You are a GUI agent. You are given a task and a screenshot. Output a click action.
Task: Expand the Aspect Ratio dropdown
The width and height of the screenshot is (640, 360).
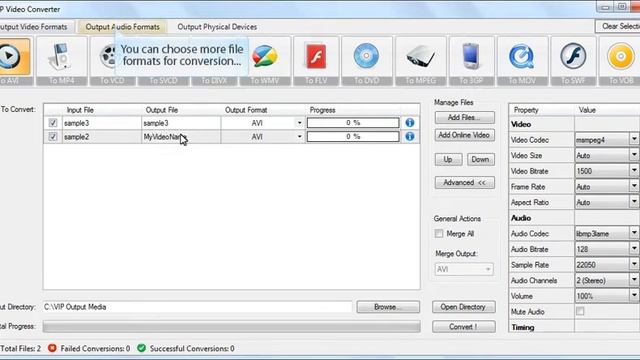[634, 202]
